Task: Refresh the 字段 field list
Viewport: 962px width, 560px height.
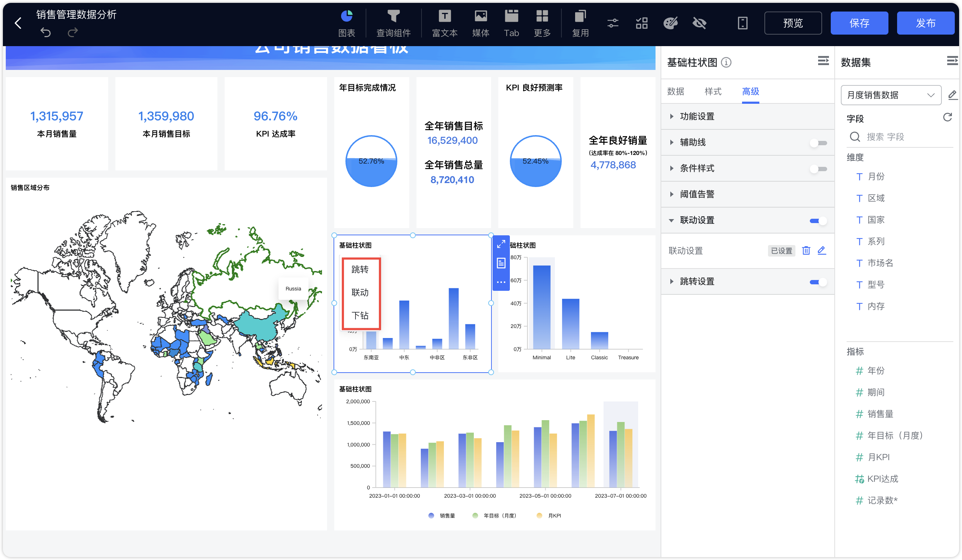Action: point(947,117)
